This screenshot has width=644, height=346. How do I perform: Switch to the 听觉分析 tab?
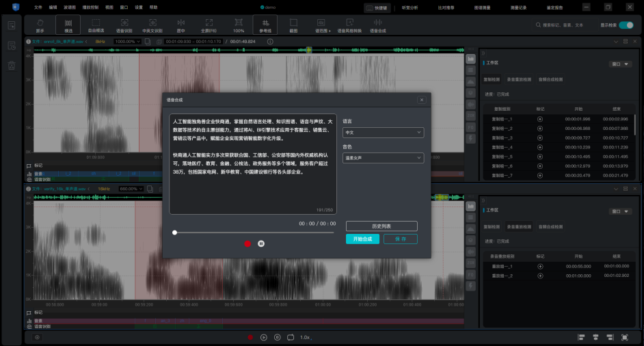click(410, 7)
